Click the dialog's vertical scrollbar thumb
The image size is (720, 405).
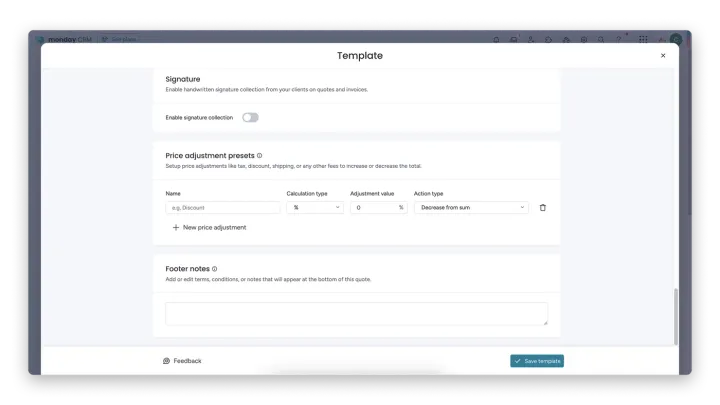pos(675,316)
